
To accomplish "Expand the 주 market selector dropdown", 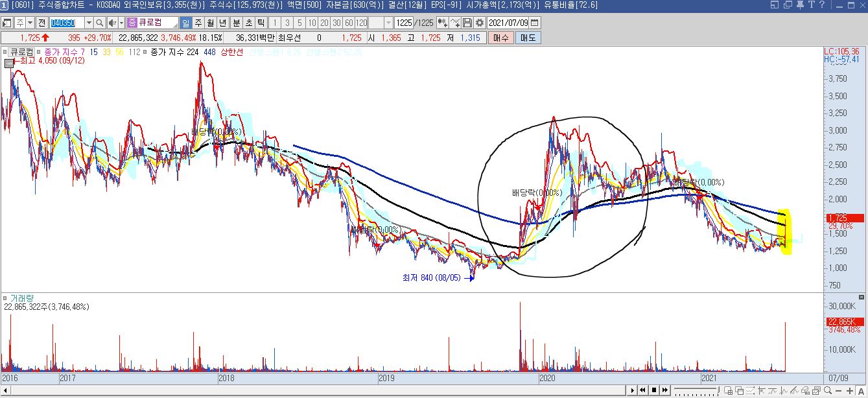I will point(30,23).
